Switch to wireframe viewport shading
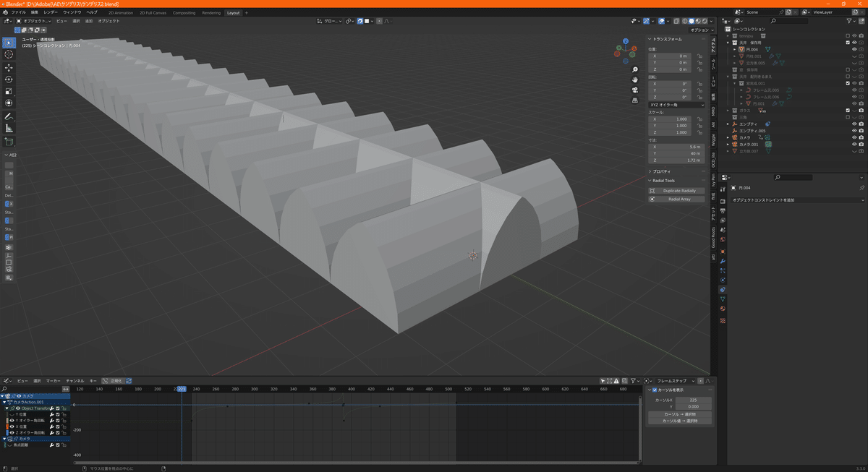 click(x=686, y=21)
